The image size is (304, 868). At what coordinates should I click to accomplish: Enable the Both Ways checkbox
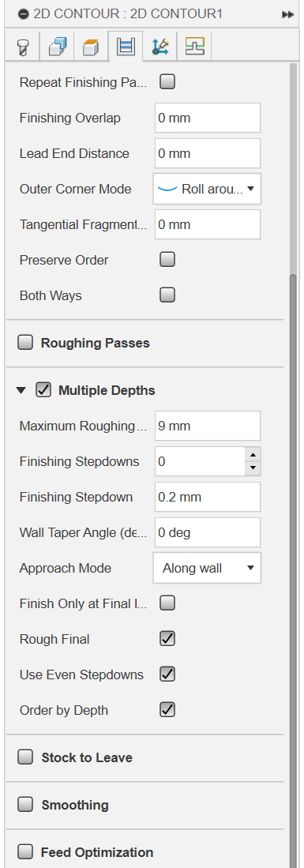[167, 295]
